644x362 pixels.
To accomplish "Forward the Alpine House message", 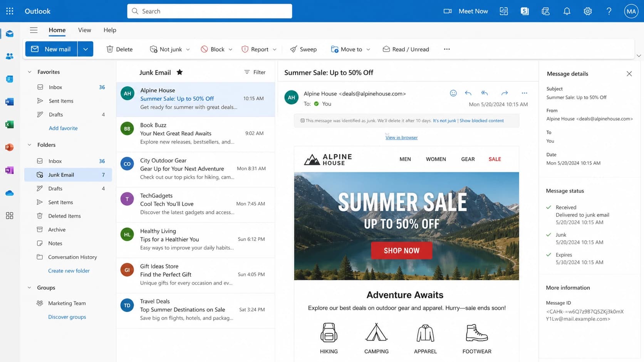I will coord(505,93).
